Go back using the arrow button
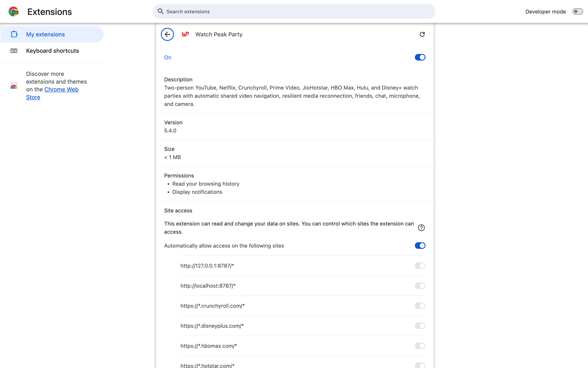 click(x=167, y=34)
